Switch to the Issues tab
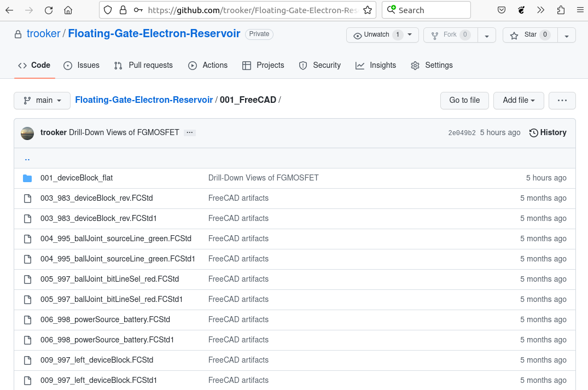Viewport: 588px width, 390px height. click(81, 66)
